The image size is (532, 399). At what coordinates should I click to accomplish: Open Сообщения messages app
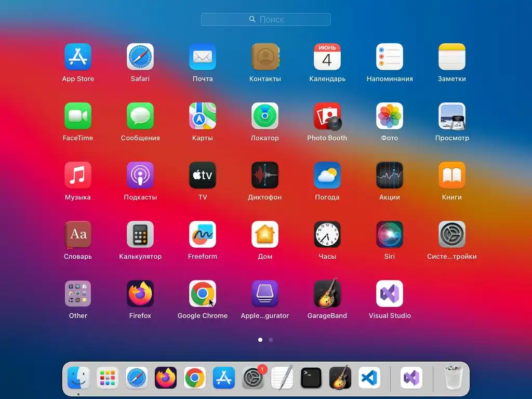point(140,116)
